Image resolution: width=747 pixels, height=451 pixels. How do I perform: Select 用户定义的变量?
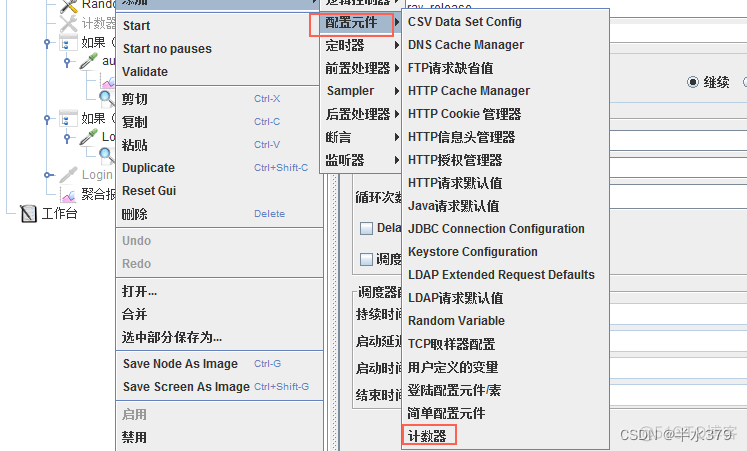(505, 367)
